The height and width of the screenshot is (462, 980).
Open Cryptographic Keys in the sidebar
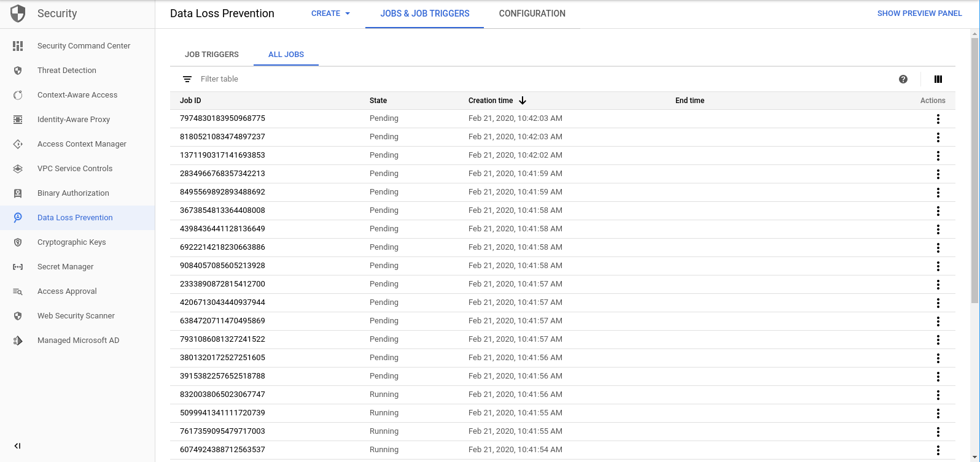point(71,242)
